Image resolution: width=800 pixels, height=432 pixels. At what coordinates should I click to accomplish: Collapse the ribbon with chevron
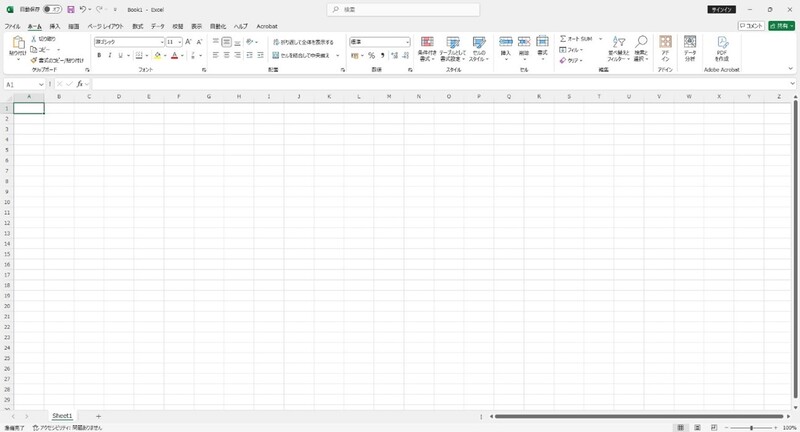[791, 69]
